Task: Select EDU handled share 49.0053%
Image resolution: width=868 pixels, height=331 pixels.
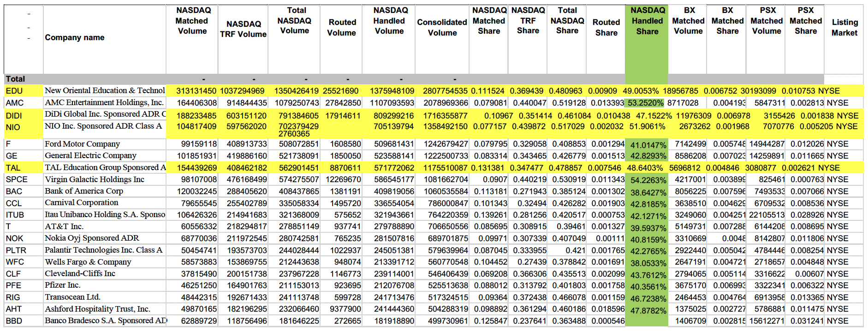Action: tap(641, 91)
